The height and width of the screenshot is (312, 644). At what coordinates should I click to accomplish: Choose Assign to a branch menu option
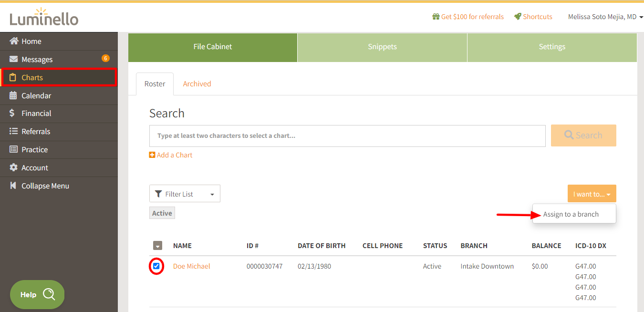(x=574, y=214)
